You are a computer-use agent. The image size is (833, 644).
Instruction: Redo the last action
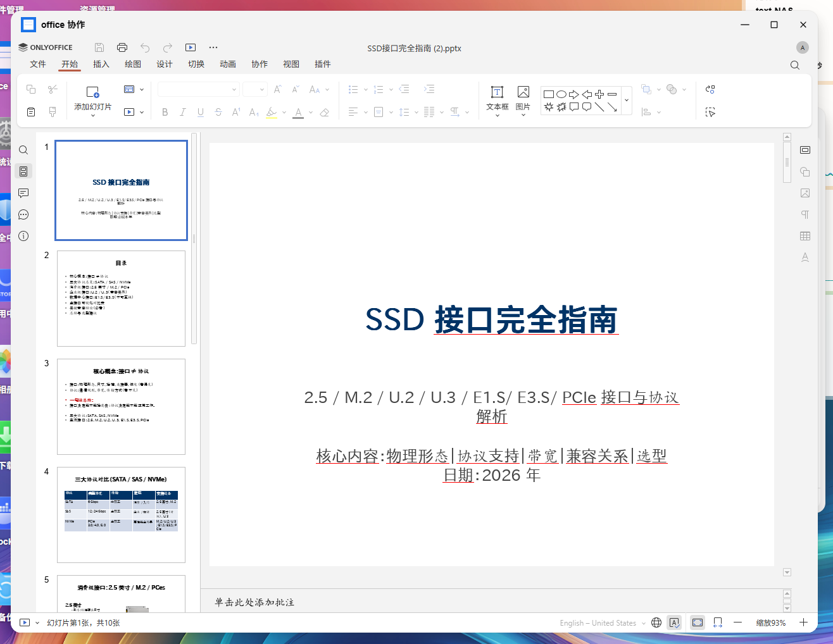click(168, 47)
